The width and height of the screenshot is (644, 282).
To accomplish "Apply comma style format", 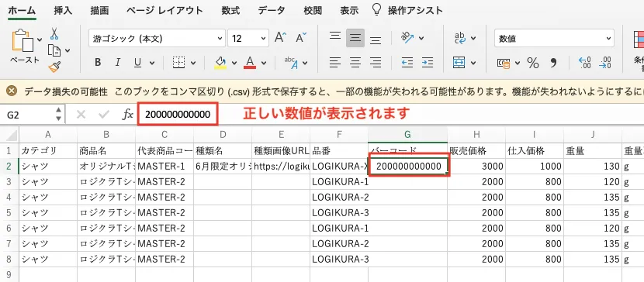I will [x=554, y=63].
